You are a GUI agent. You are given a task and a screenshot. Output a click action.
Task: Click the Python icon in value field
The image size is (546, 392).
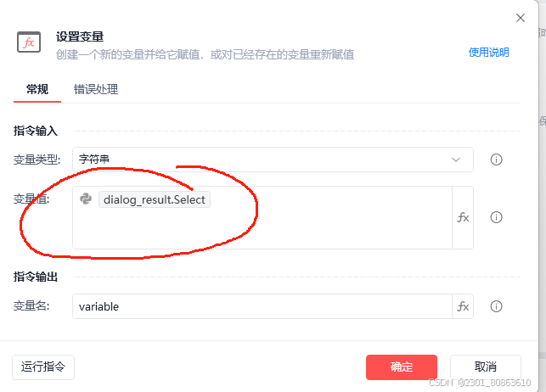click(86, 199)
